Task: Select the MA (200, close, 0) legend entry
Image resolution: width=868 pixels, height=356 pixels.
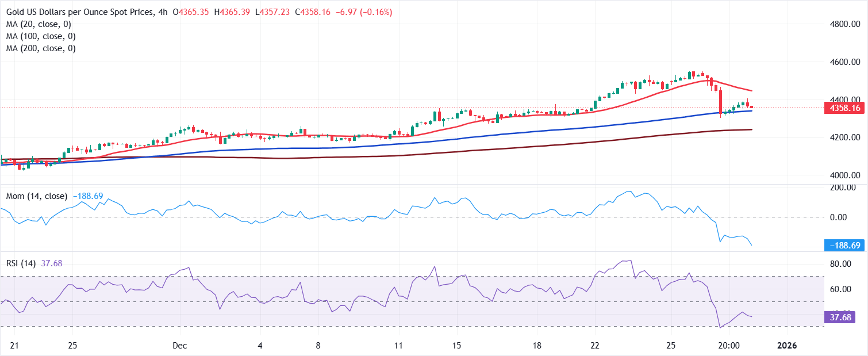Action: pyautogui.click(x=40, y=48)
